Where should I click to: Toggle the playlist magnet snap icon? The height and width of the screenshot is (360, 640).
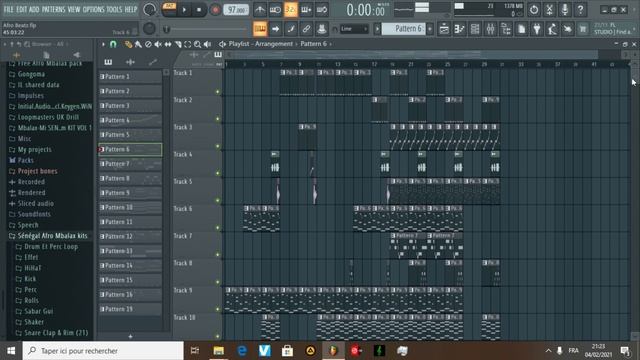click(x=113, y=44)
